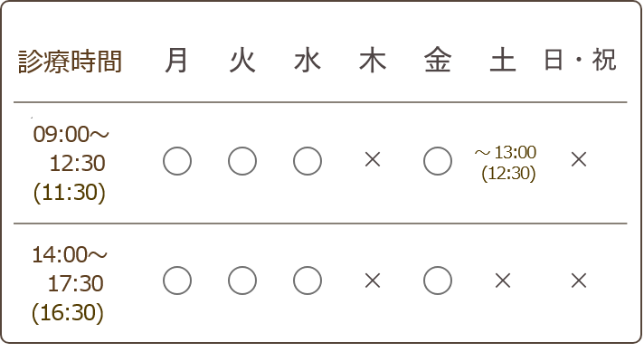Click the Tuesday afternoon circle mark
Viewport: 644px width, 352px height.
point(242,281)
